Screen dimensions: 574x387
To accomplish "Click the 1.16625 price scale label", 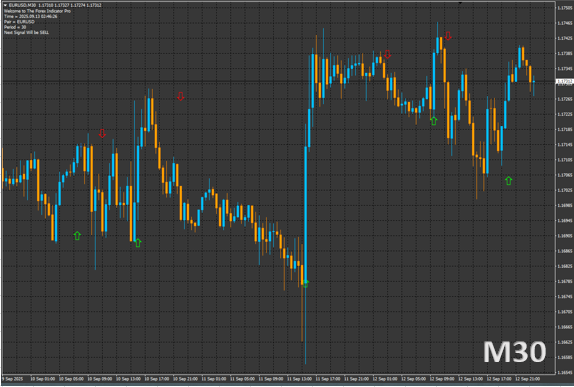I will pos(564,342).
